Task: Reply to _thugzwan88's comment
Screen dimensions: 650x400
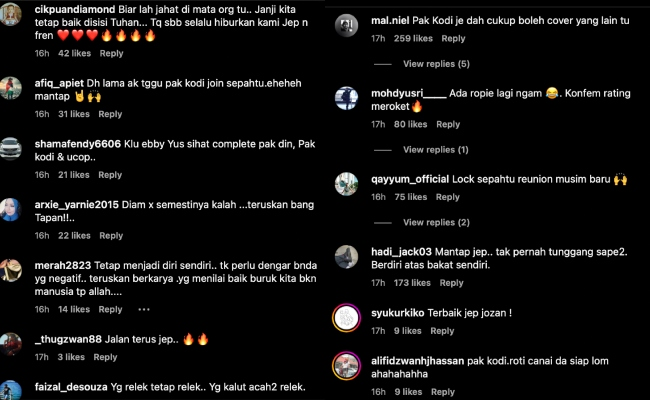Action: (105, 357)
